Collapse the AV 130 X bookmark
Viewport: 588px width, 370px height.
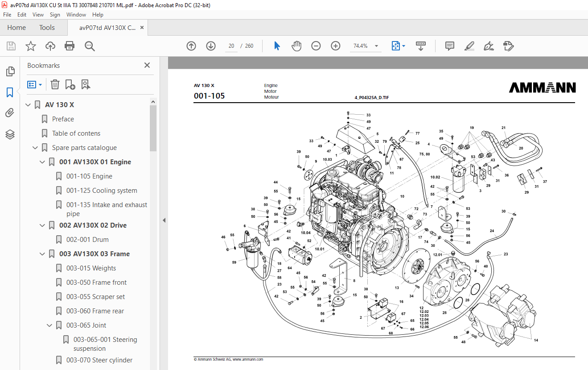pos(28,105)
